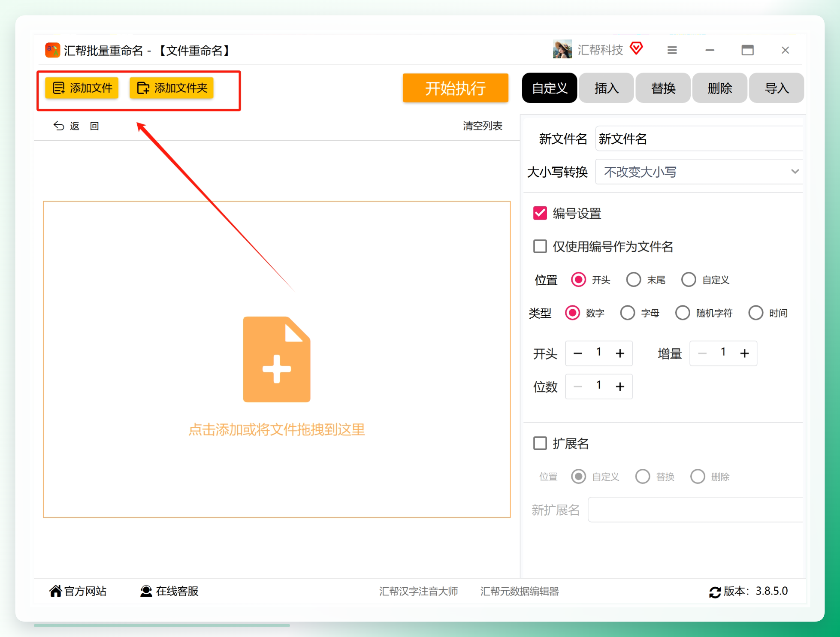This screenshot has width=840, height=637.
Task: Clear the list via 清空列表
Action: [482, 126]
